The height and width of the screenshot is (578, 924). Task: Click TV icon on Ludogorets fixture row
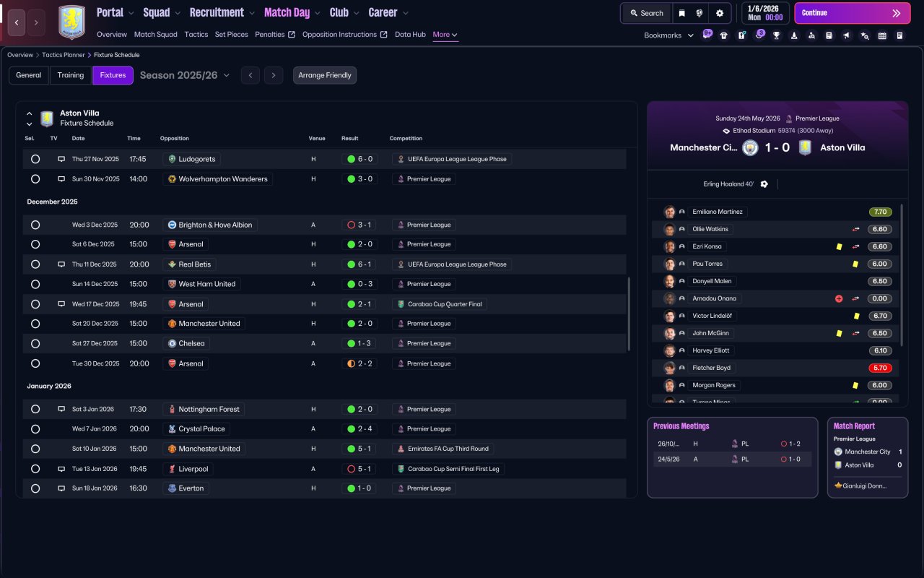tap(61, 159)
